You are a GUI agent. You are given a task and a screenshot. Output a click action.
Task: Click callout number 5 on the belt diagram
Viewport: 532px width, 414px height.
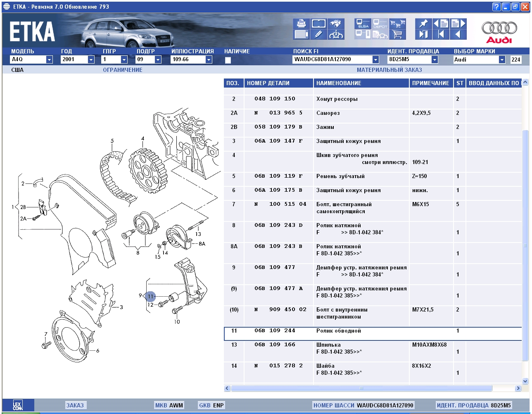(x=112, y=141)
